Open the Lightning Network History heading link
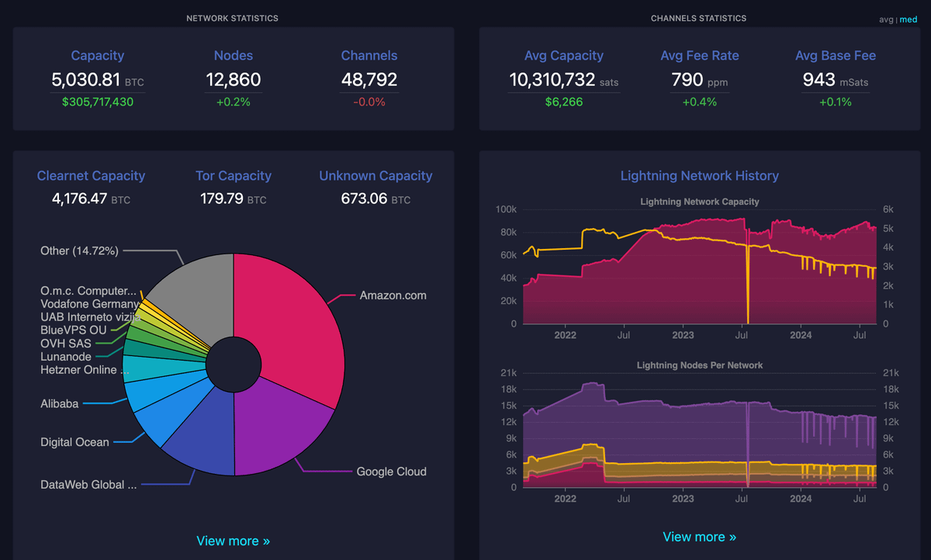The width and height of the screenshot is (931, 560). click(x=699, y=176)
